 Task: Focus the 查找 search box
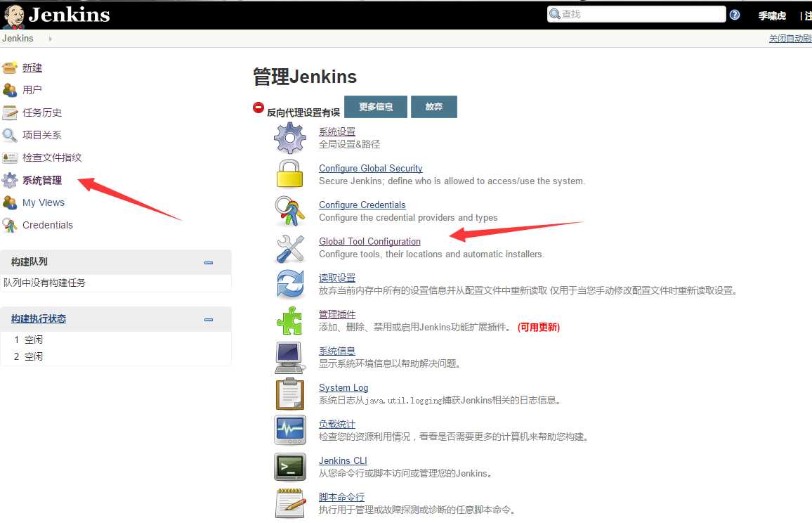(636, 14)
